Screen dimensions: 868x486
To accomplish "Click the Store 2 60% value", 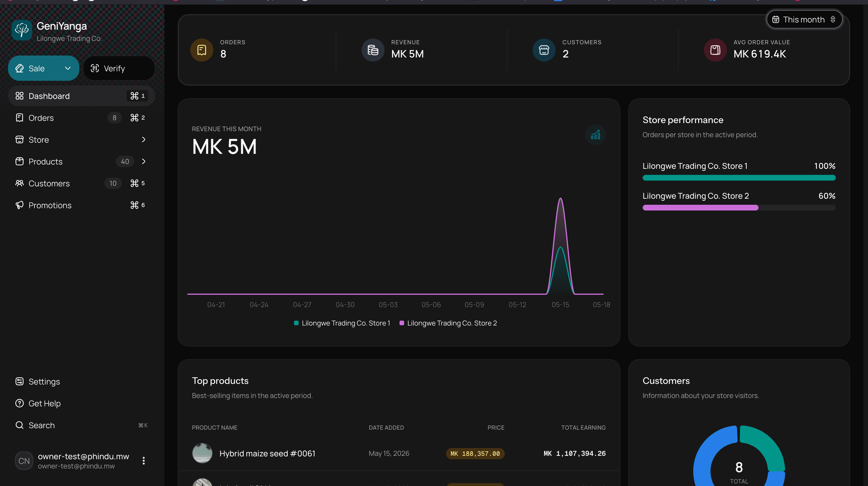I will [x=827, y=196].
